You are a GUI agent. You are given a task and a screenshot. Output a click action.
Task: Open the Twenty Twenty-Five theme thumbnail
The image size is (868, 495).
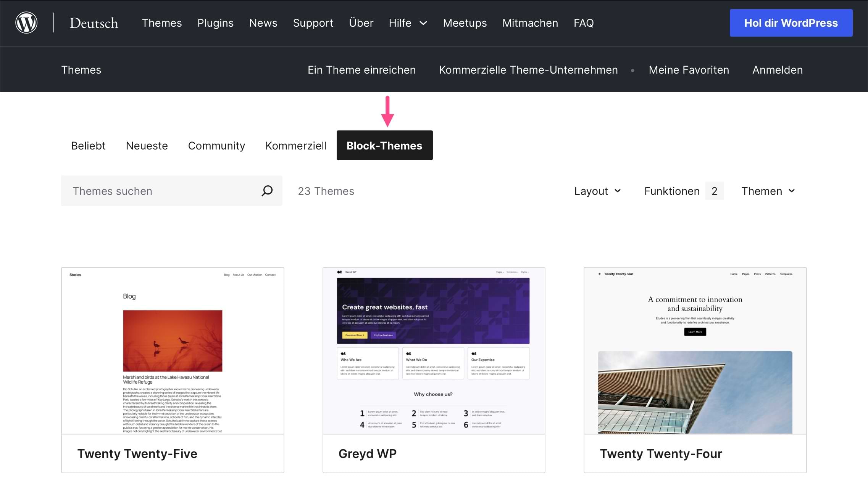coord(173,351)
